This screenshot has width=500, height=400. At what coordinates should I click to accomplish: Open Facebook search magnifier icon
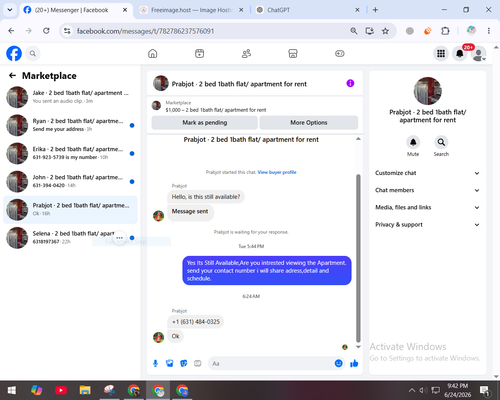[x=33, y=54]
